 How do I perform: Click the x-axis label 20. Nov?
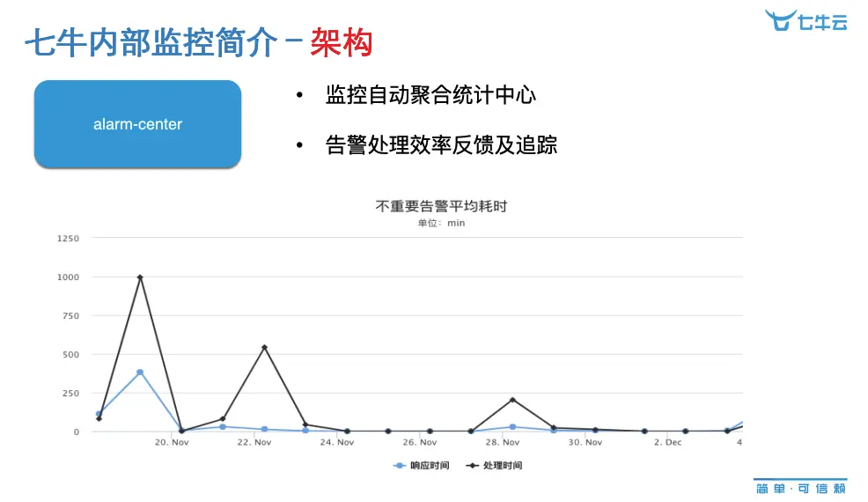tap(172, 442)
